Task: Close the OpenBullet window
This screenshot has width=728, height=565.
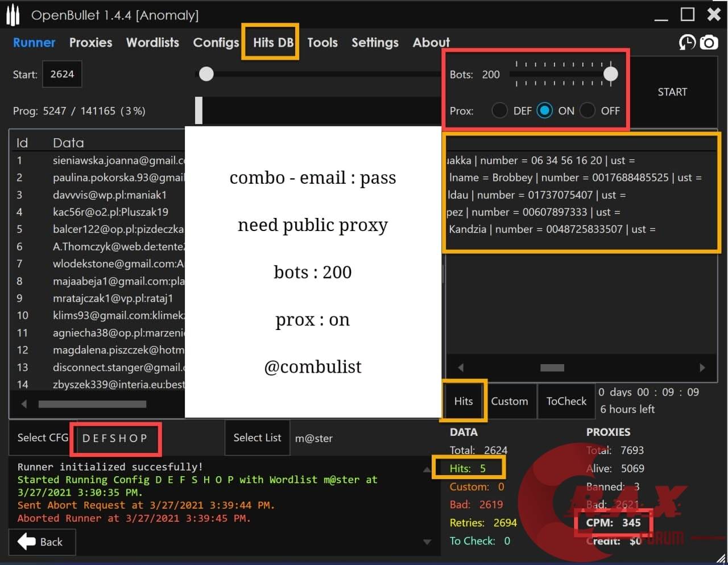Action: coord(714,14)
